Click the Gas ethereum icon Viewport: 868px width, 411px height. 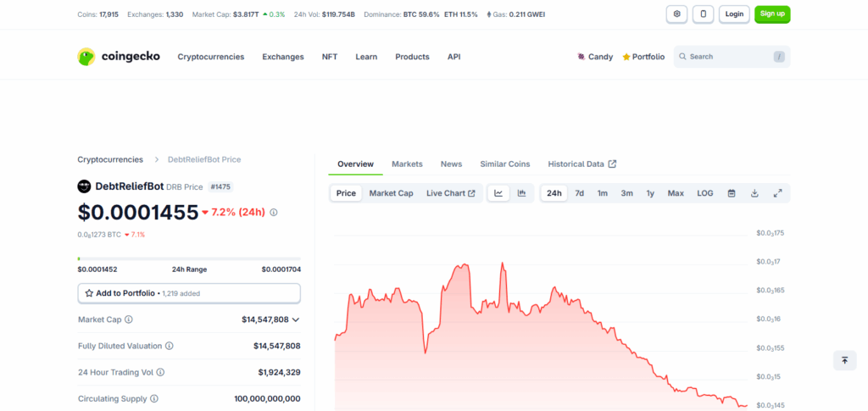coord(489,14)
